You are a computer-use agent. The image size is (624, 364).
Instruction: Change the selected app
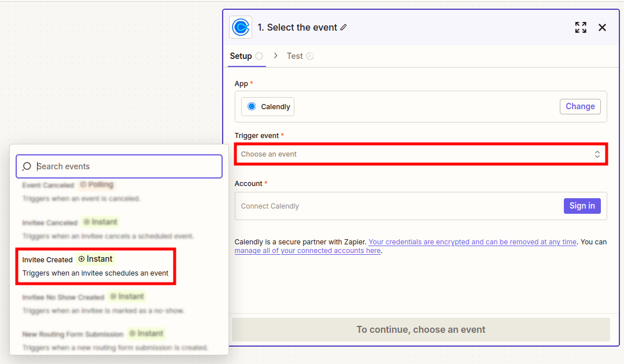(580, 106)
